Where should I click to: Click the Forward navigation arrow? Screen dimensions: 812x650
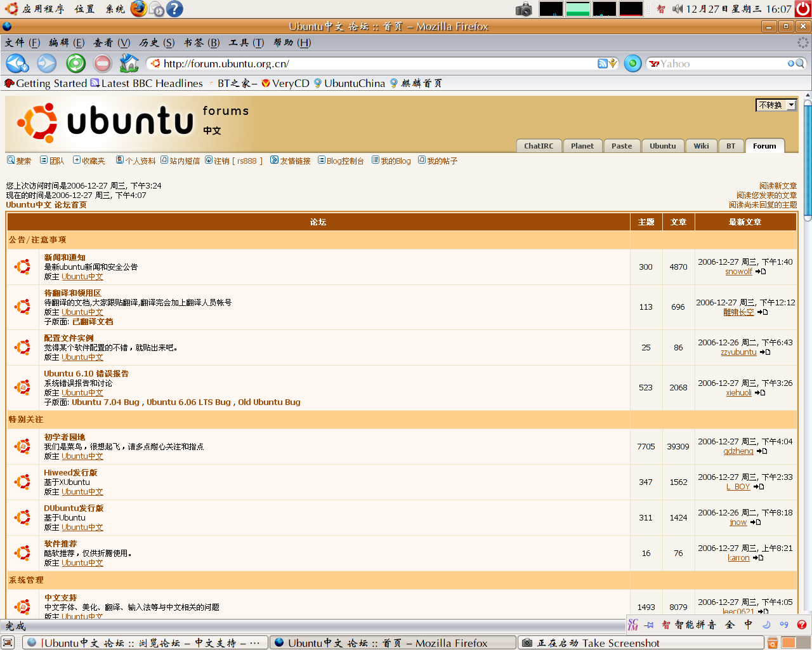46,63
